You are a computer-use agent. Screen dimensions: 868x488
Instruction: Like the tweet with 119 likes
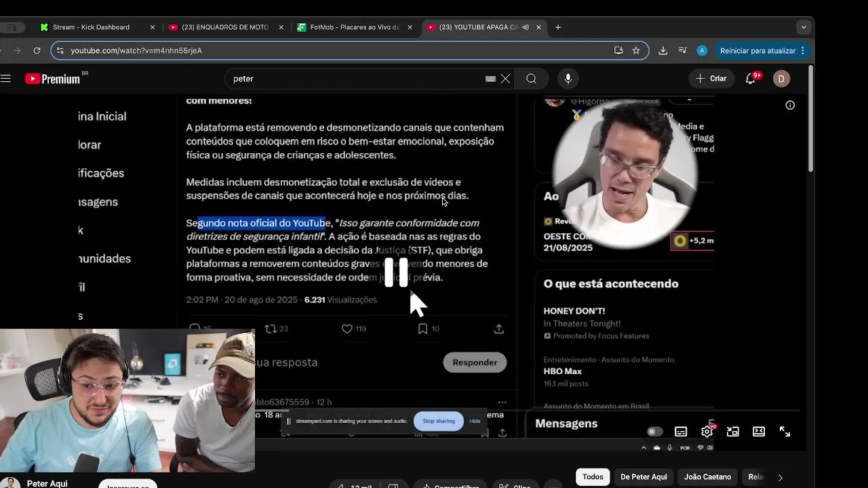coord(347,329)
